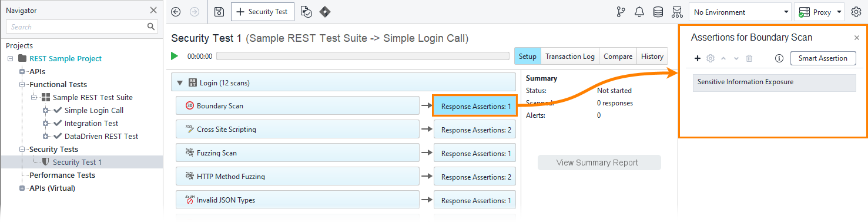Switch to the Transaction Log tab
Screen dimensions: 868x222
(x=570, y=57)
